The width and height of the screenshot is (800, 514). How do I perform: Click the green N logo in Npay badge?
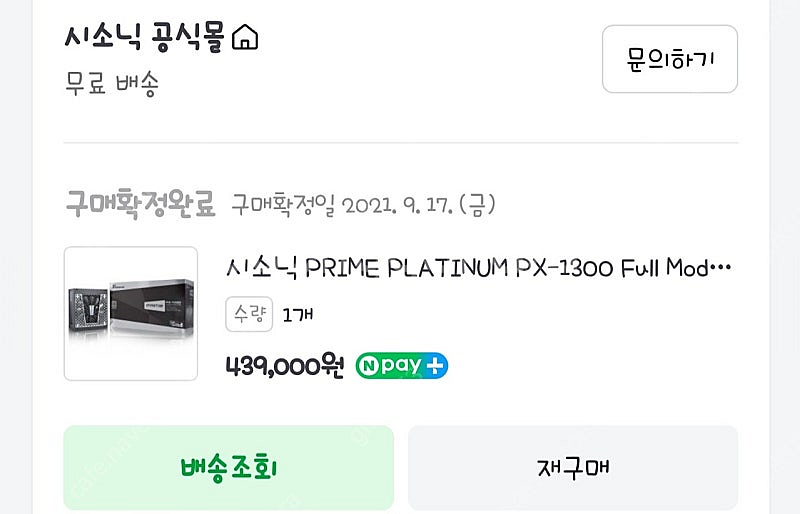coord(368,365)
